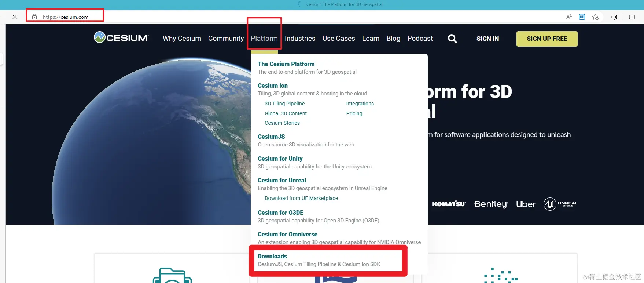Open Platform menu
Screen dimensions: 644x283
(x=264, y=39)
